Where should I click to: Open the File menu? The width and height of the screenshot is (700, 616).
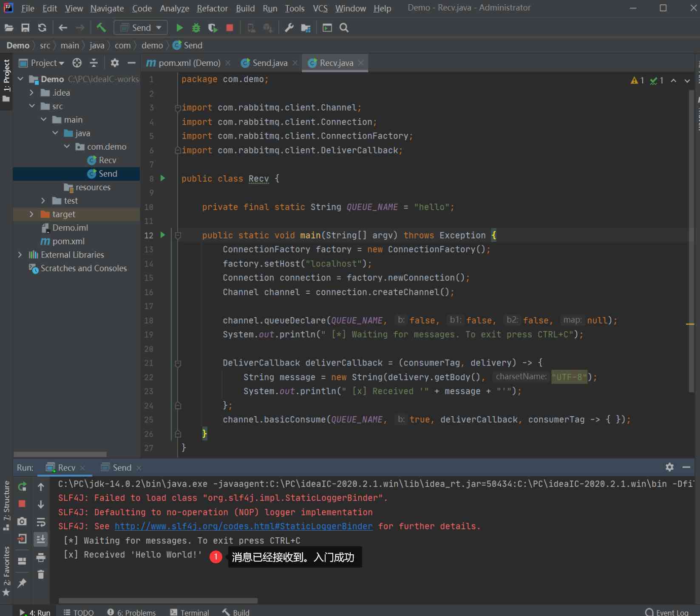(x=28, y=9)
